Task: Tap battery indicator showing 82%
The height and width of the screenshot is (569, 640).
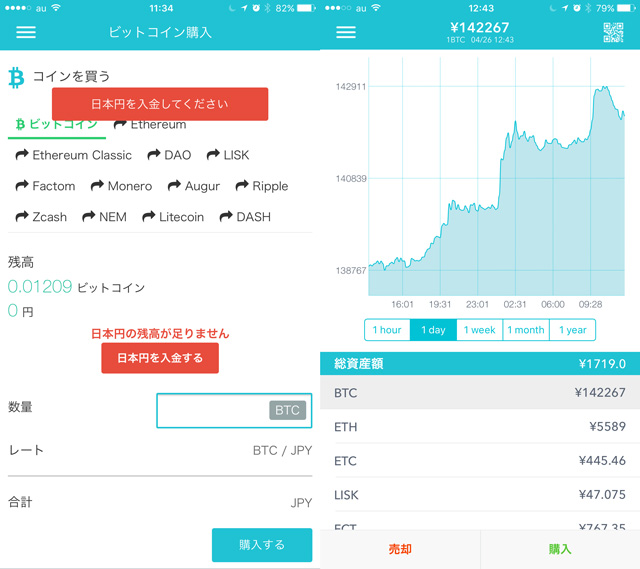Action: click(x=306, y=8)
